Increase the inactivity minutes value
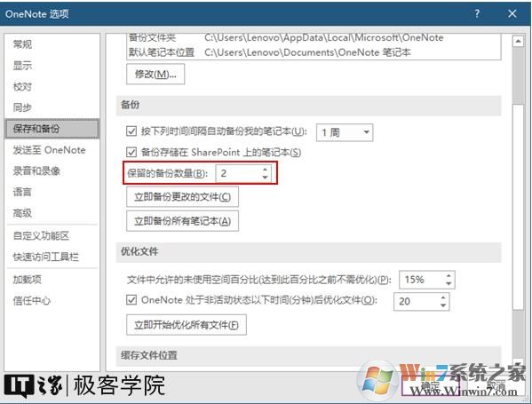532x404 pixels. coord(443,297)
